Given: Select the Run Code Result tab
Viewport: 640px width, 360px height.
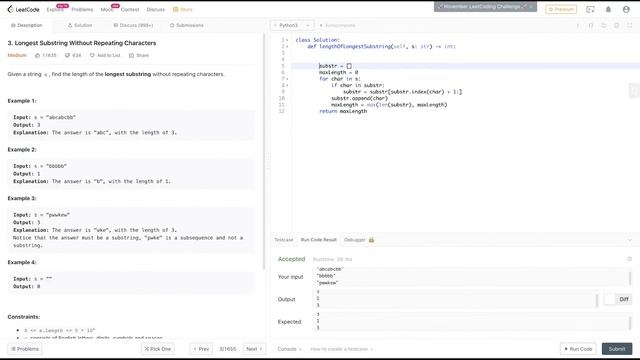Looking at the screenshot, I should pos(318,240).
